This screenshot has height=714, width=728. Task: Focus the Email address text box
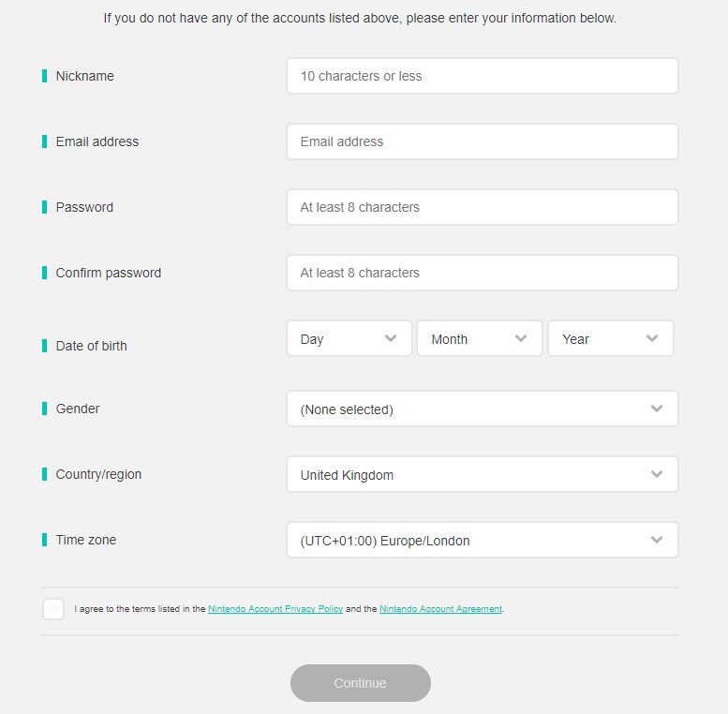[x=482, y=141]
